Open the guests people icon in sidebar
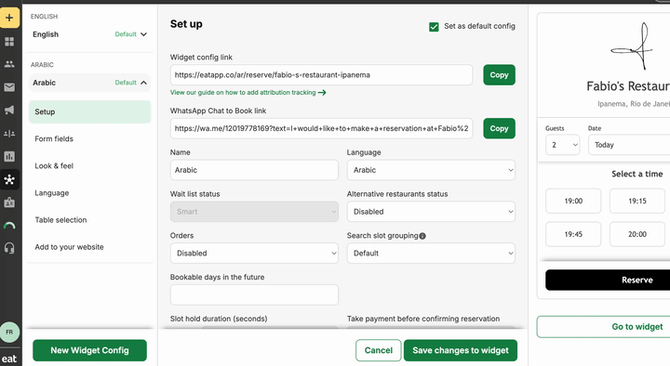The height and width of the screenshot is (366, 670). point(9,64)
